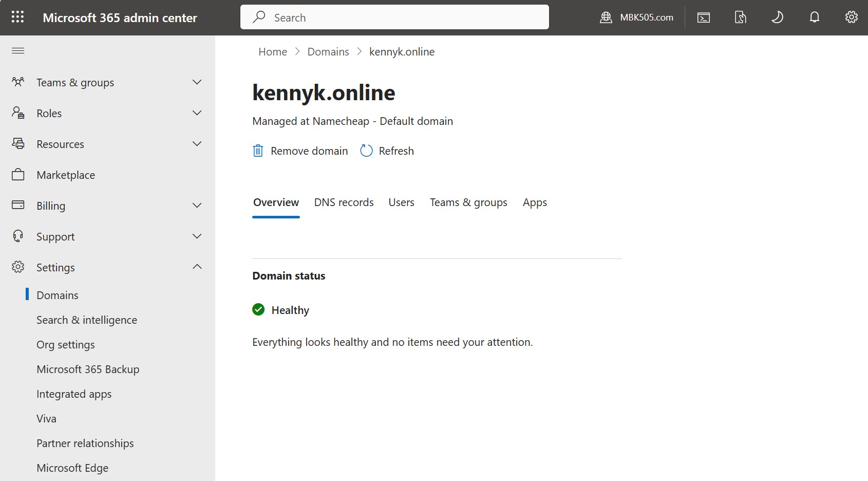Click the Support headset icon
Image resolution: width=868 pixels, height=481 pixels.
pyautogui.click(x=18, y=236)
